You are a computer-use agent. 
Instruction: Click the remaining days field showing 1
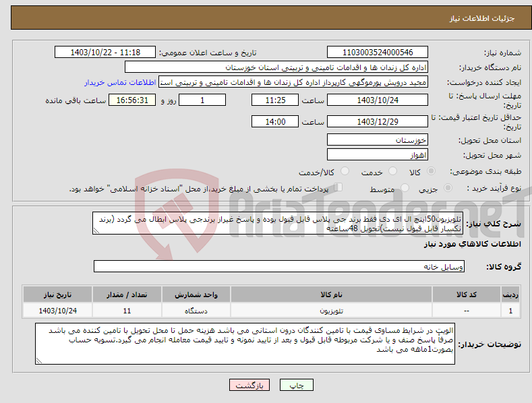202,100
